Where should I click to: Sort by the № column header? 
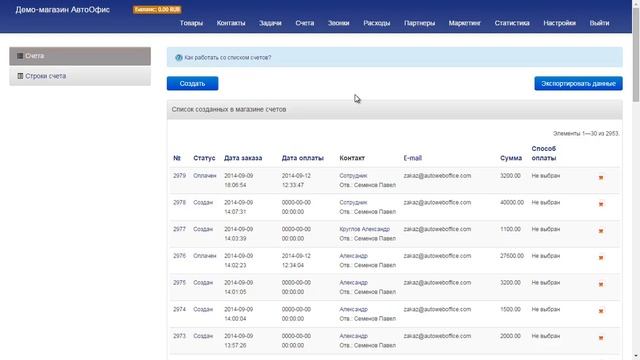point(177,158)
